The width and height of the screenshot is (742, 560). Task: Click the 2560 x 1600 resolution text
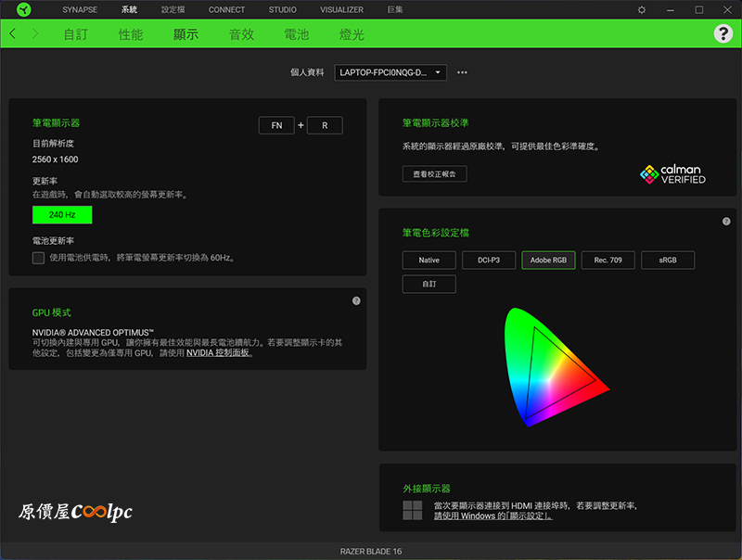click(x=55, y=159)
